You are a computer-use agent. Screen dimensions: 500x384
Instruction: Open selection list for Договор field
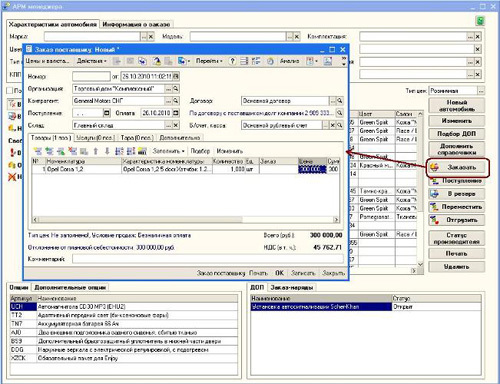point(332,101)
